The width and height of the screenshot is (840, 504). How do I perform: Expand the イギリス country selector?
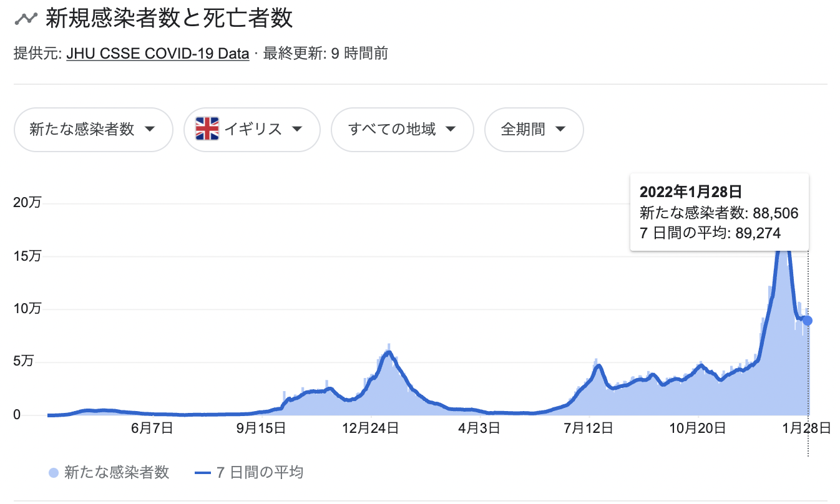tap(252, 130)
